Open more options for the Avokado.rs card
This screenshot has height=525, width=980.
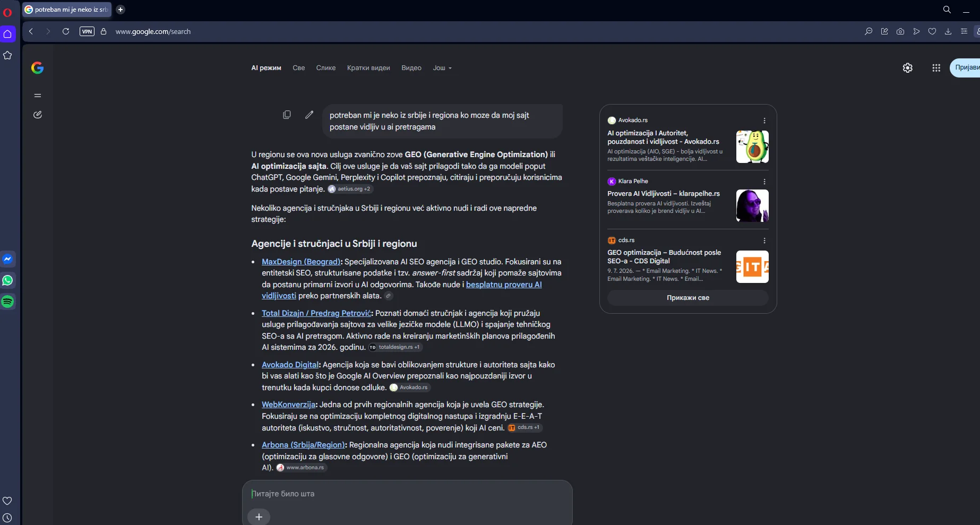tap(764, 121)
